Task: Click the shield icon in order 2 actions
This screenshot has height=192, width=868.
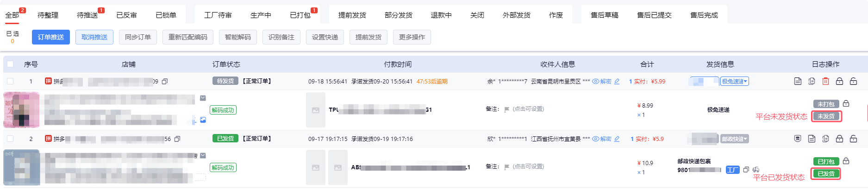Action: tap(798, 139)
